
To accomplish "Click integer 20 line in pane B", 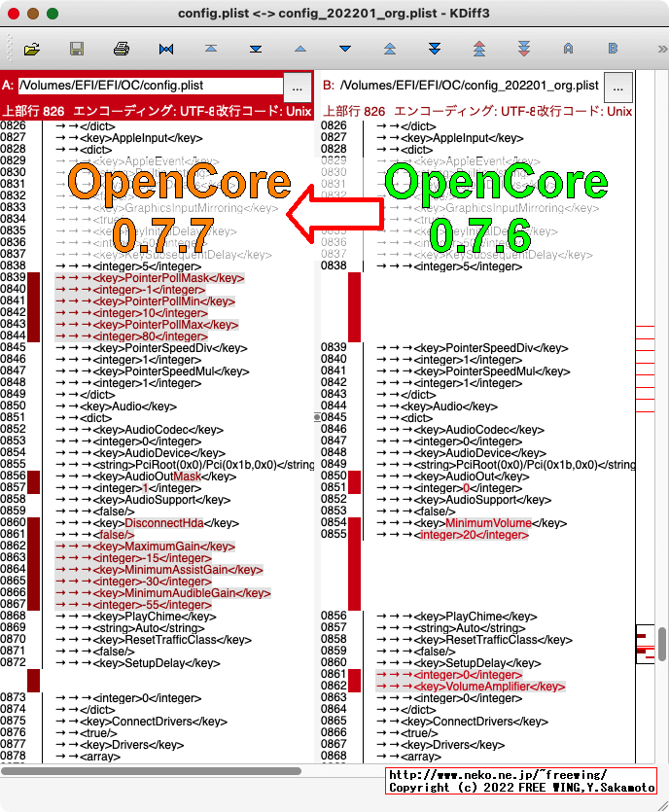I will pos(452,535).
